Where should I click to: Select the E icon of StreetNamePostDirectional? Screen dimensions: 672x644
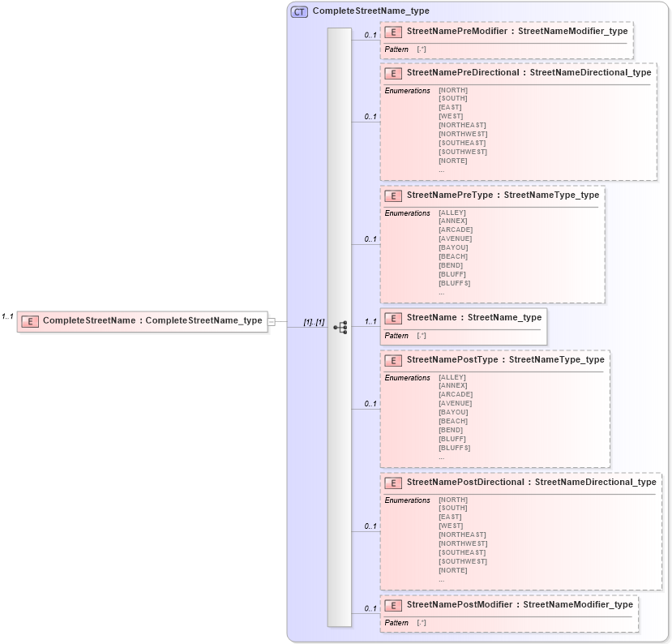click(392, 483)
